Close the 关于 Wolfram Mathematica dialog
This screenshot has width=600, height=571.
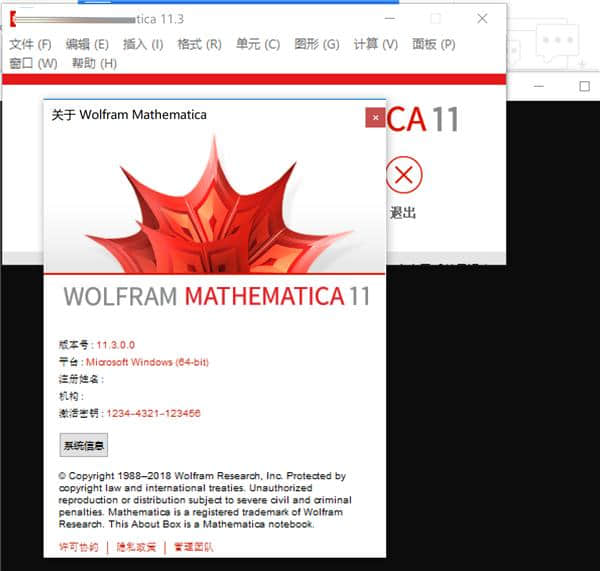(x=375, y=118)
